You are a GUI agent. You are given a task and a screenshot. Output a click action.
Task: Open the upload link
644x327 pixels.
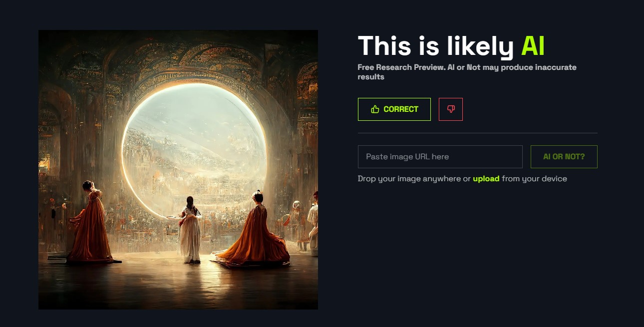click(486, 179)
